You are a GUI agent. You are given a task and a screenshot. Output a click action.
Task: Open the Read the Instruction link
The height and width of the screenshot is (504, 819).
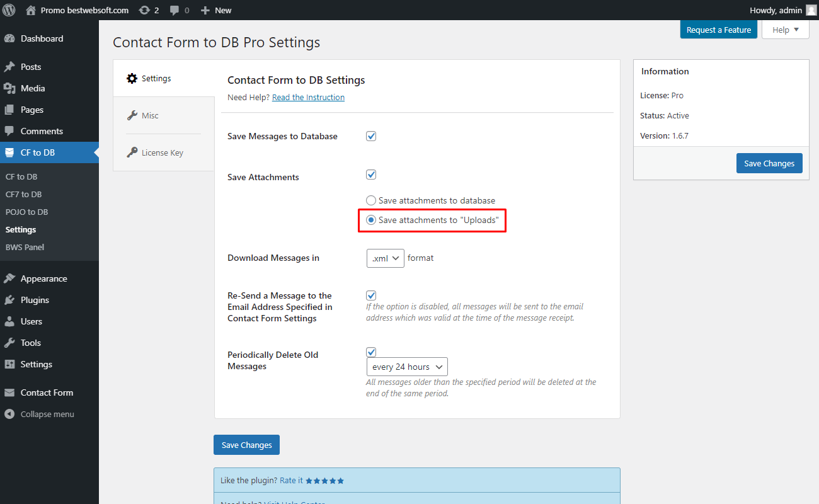click(308, 97)
